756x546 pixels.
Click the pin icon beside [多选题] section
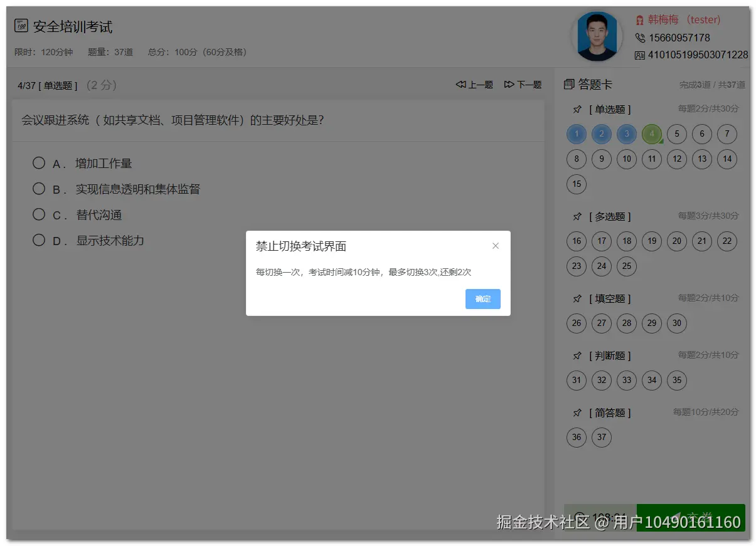pos(577,217)
